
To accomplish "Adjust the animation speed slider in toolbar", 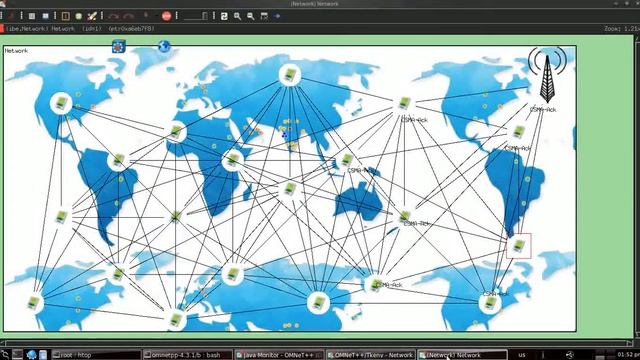I will 195,16.
